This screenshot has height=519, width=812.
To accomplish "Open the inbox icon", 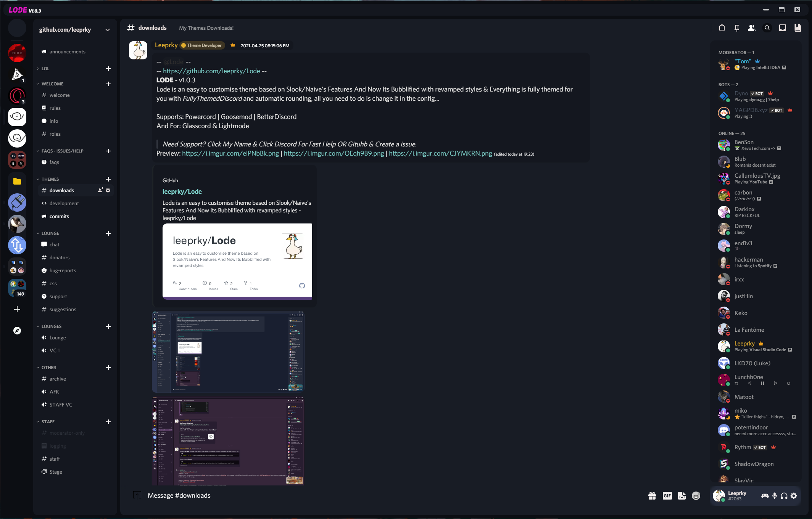I will 782,28.
